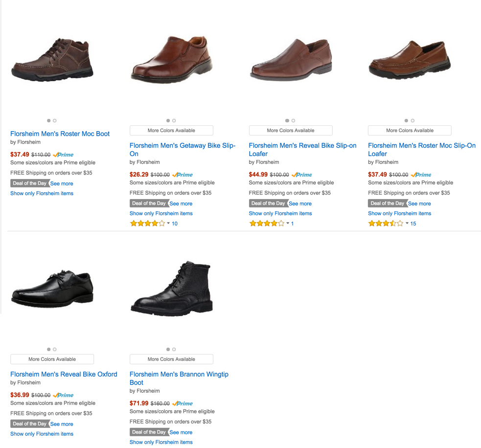Expand the rating dropdown for Reveal Bike Slip-on Loafer

[x=287, y=223]
